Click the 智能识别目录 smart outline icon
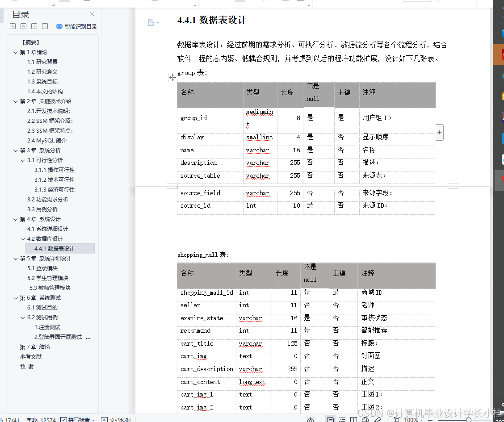The width and height of the screenshot is (504, 422). coord(59,26)
